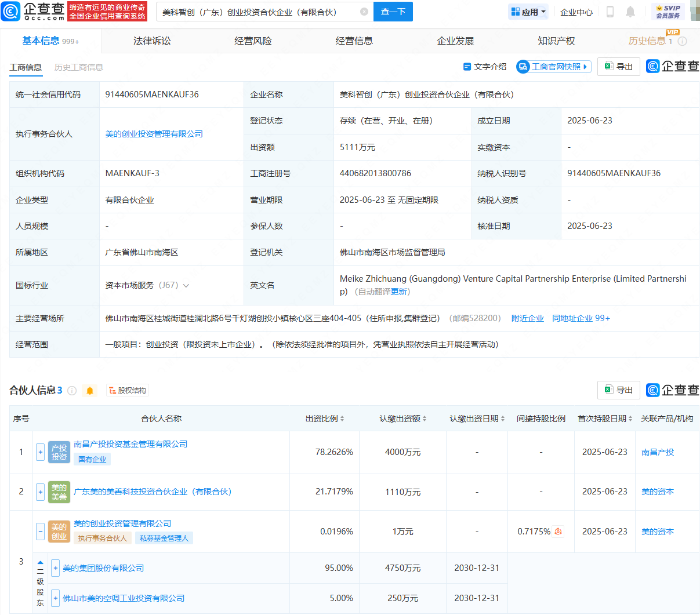
Task: Select the 历史工商信息 sub-tab
Action: [x=79, y=67]
